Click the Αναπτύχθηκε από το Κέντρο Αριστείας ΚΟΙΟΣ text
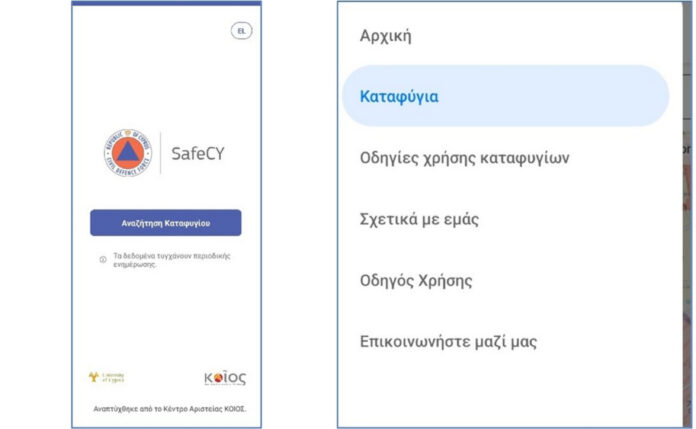The width and height of the screenshot is (696, 429). (x=170, y=409)
